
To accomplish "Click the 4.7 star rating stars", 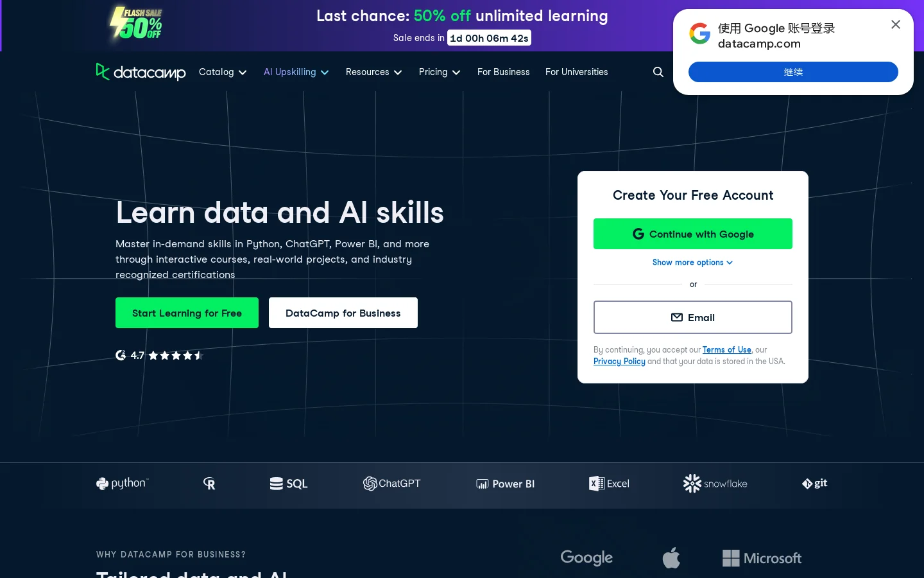I will [175, 355].
